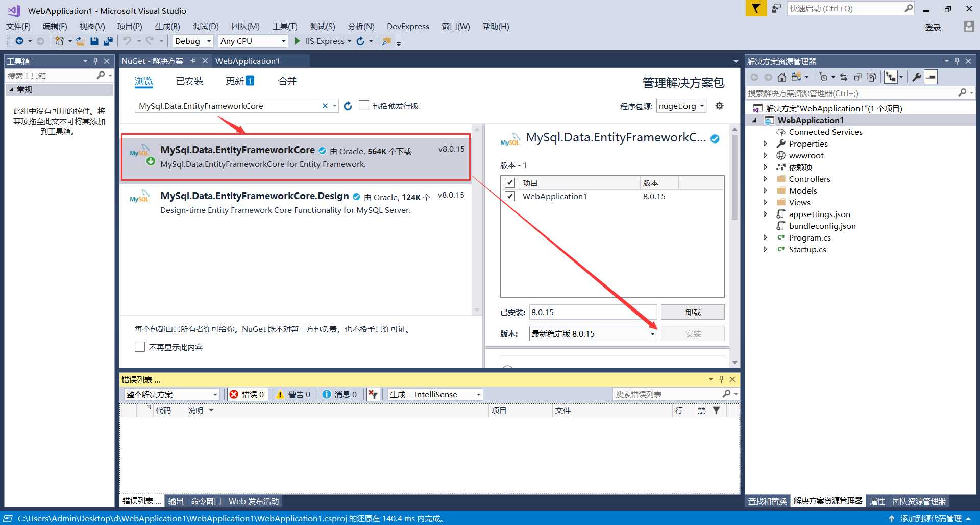This screenshot has width=980, height=525.
Task: Select Startup.cs in Solution Explorer
Action: tap(807, 249)
